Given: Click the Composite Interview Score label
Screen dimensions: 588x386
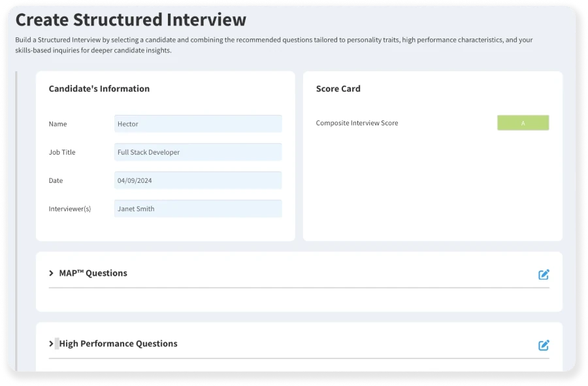Looking at the screenshot, I should pyautogui.click(x=357, y=123).
